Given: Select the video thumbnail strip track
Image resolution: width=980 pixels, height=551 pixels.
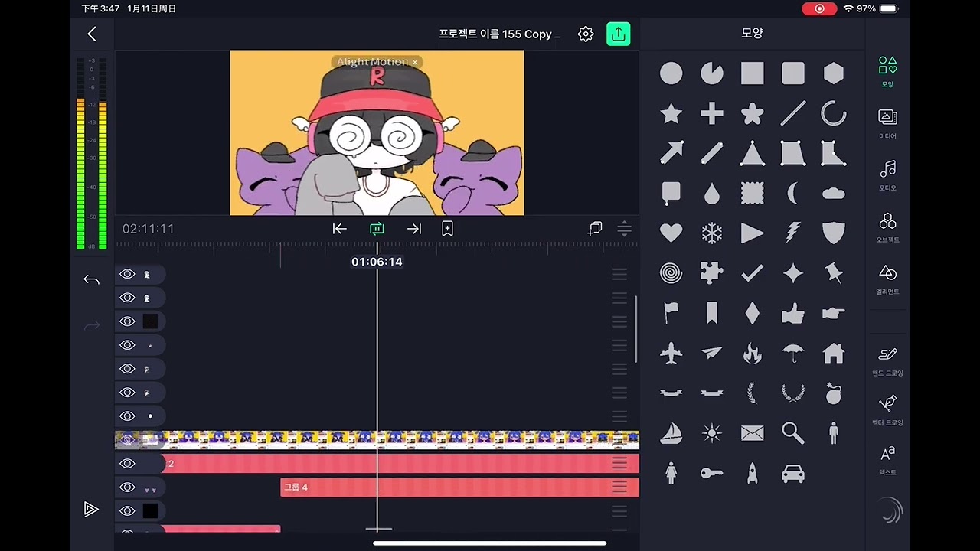Looking at the screenshot, I should coord(377,439).
